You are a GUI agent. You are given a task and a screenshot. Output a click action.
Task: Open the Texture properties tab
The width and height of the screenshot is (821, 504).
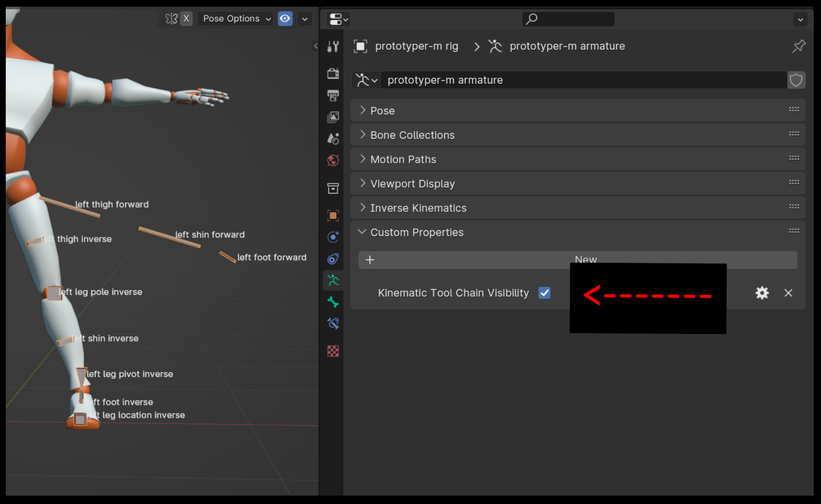pos(333,351)
